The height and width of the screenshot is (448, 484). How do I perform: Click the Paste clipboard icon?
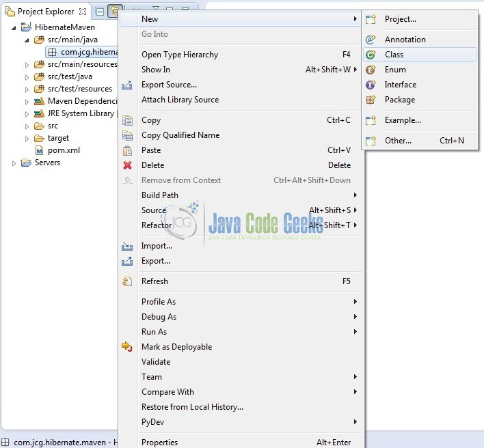click(127, 150)
